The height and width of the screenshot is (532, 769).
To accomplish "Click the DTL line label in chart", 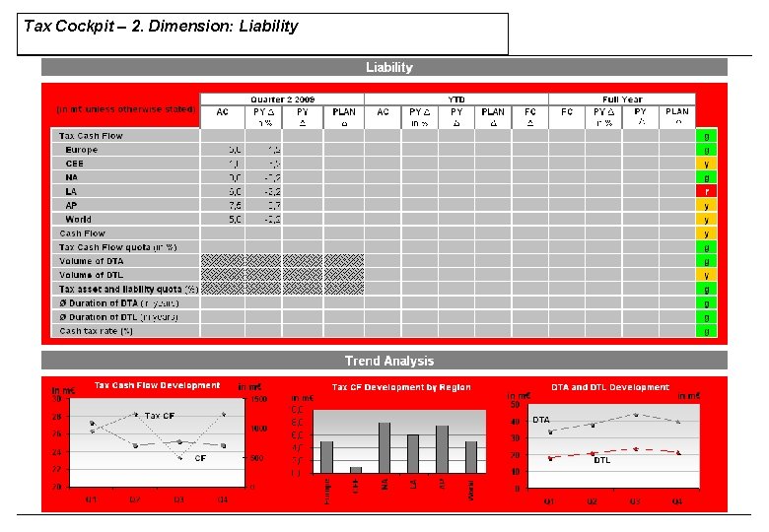I will pyautogui.click(x=601, y=460).
